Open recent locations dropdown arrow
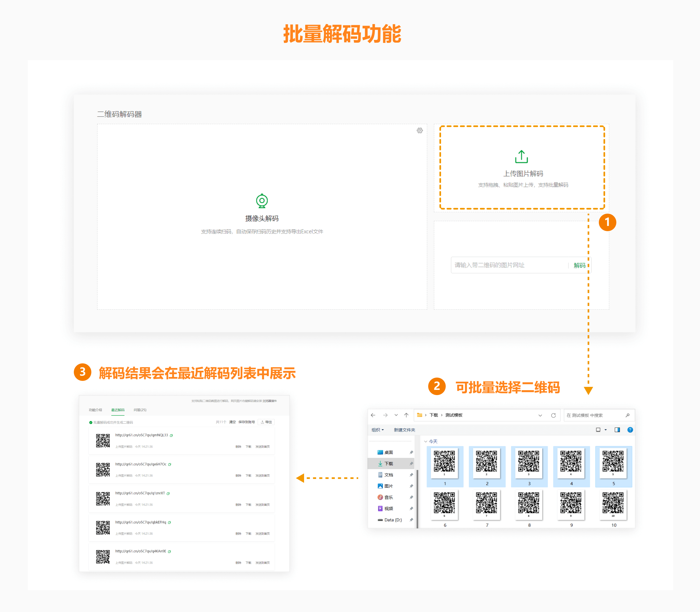Viewport: 700px width, 612px height. 396,415
